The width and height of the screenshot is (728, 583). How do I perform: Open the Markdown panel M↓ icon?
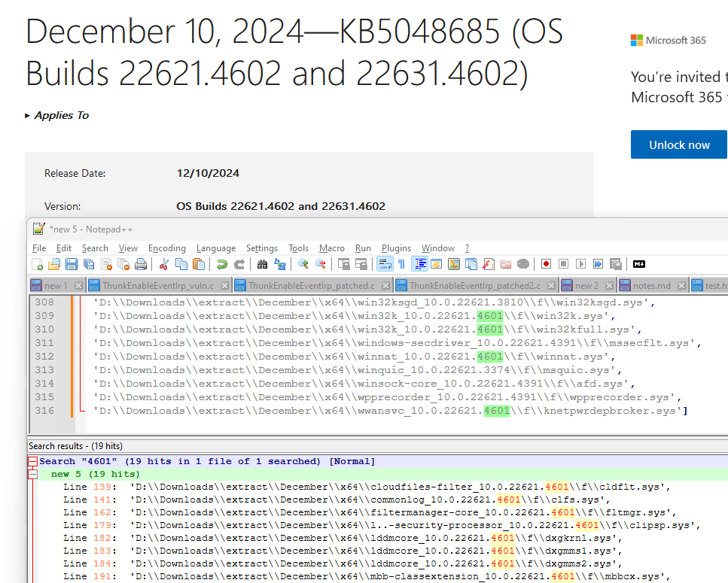[639, 264]
